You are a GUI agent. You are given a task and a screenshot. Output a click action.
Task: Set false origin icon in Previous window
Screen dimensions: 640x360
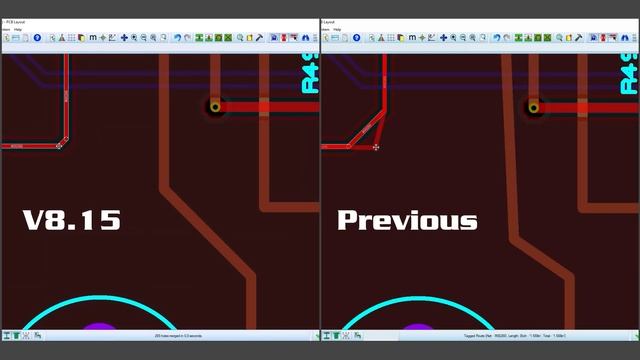(422, 38)
